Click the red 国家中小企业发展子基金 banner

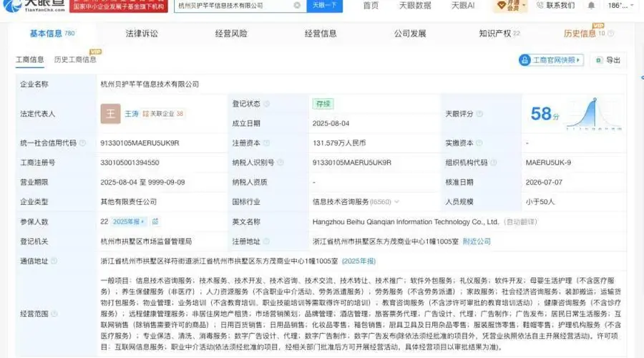pyautogui.click(x=119, y=5)
